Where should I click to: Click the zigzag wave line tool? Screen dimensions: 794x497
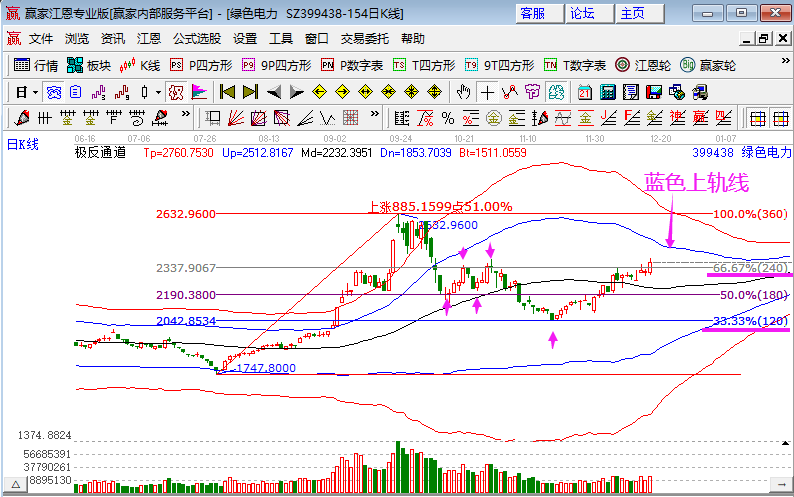coord(328,119)
